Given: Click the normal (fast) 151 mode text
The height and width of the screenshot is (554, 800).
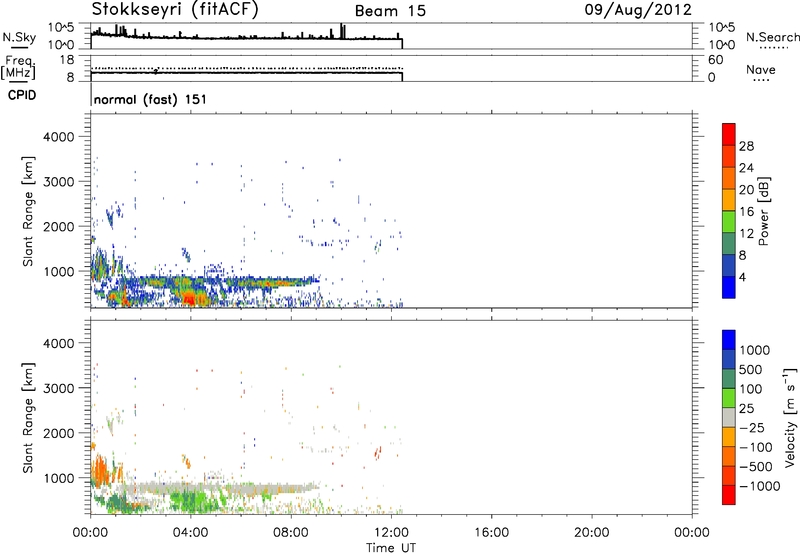Looking at the screenshot, I should click(x=151, y=99).
